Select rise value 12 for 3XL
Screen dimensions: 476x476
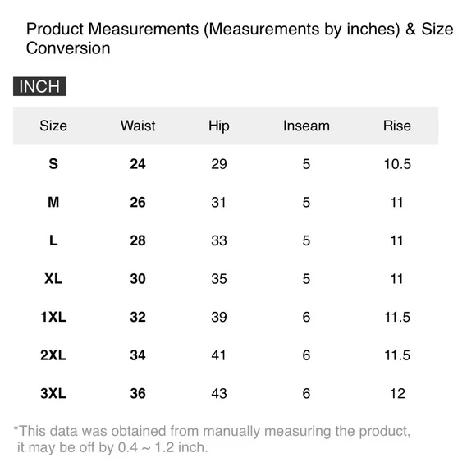[397, 393]
